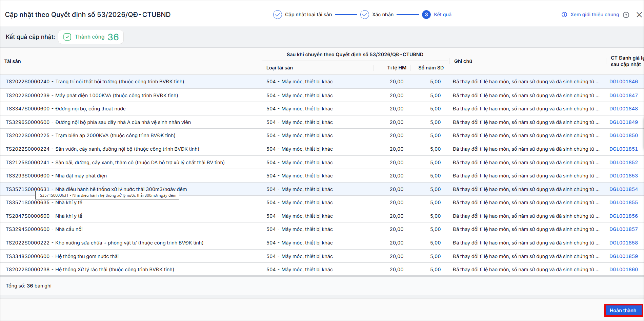The width and height of the screenshot is (644, 321).
Task: Close the update result dialog
Action: (639, 15)
